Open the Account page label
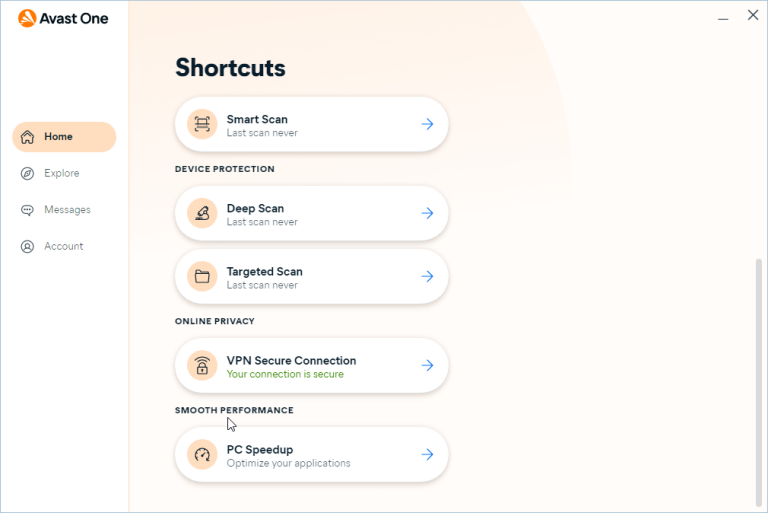This screenshot has height=513, width=768. (64, 246)
